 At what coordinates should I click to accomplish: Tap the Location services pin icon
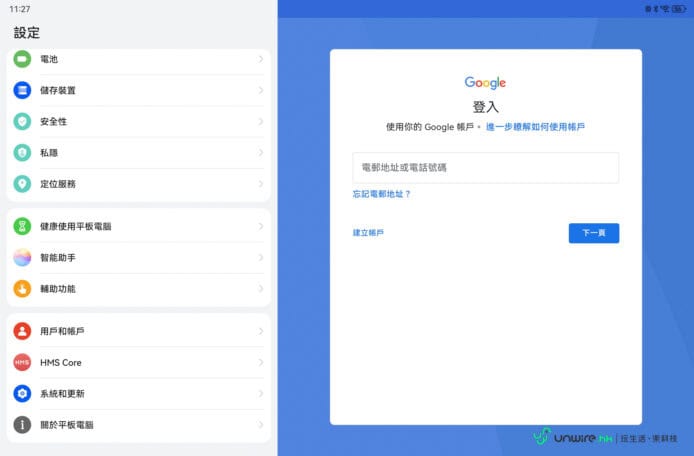pyautogui.click(x=22, y=184)
